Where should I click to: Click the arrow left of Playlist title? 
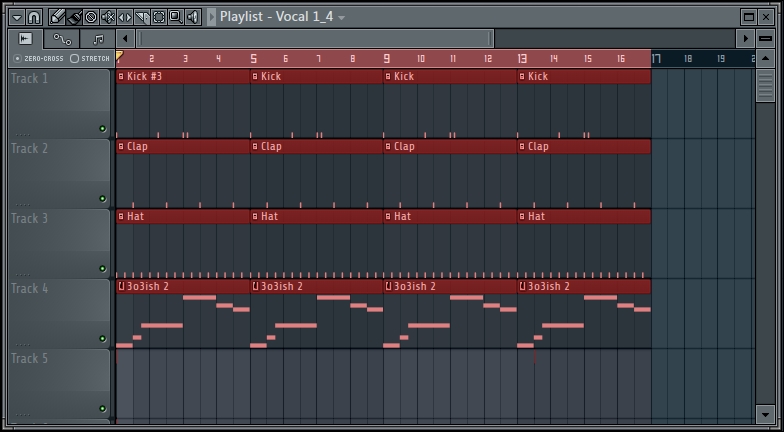click(212, 17)
